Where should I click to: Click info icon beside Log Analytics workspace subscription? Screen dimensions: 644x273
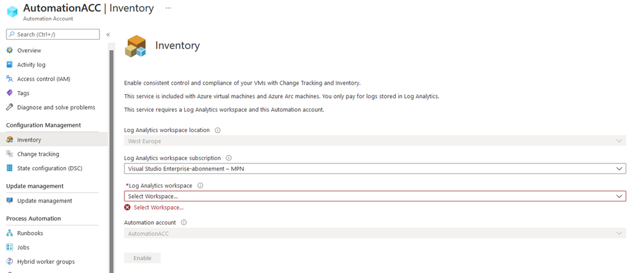[229, 158]
